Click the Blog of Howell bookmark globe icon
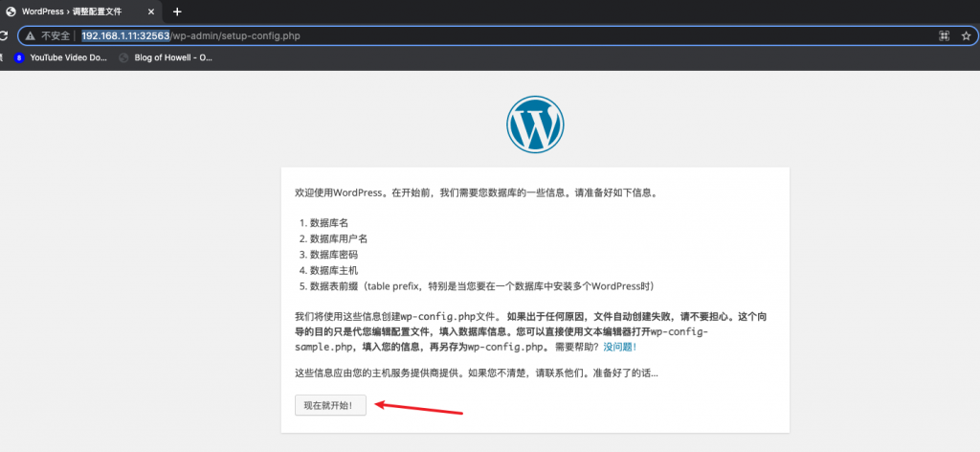Image resolution: width=980 pixels, height=452 pixels. point(123,57)
